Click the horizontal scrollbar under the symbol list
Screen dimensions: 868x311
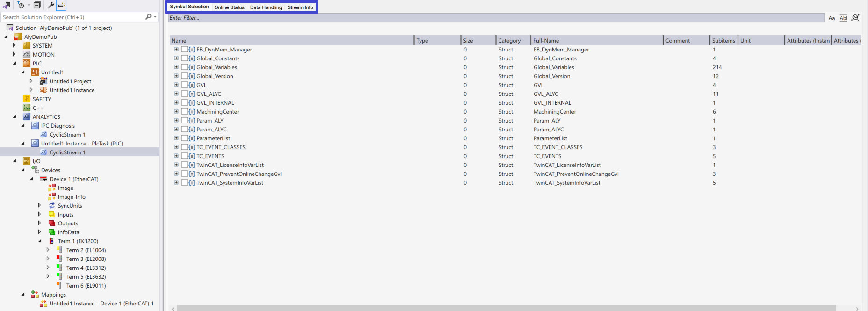click(x=506, y=308)
